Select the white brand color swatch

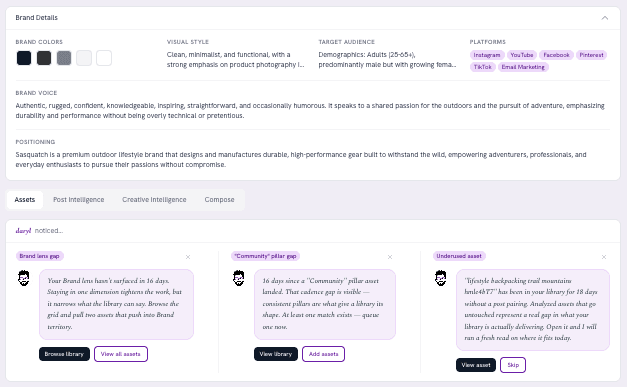point(104,58)
